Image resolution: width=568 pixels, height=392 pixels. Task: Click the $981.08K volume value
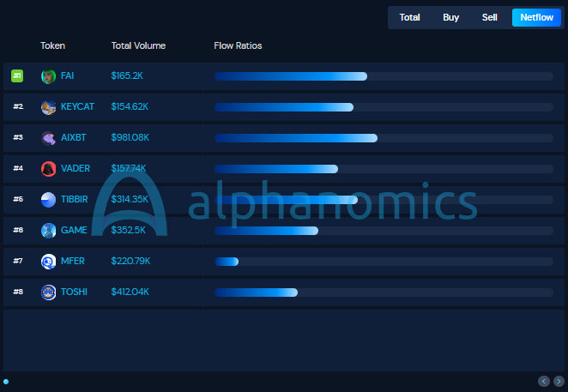pyautogui.click(x=130, y=137)
